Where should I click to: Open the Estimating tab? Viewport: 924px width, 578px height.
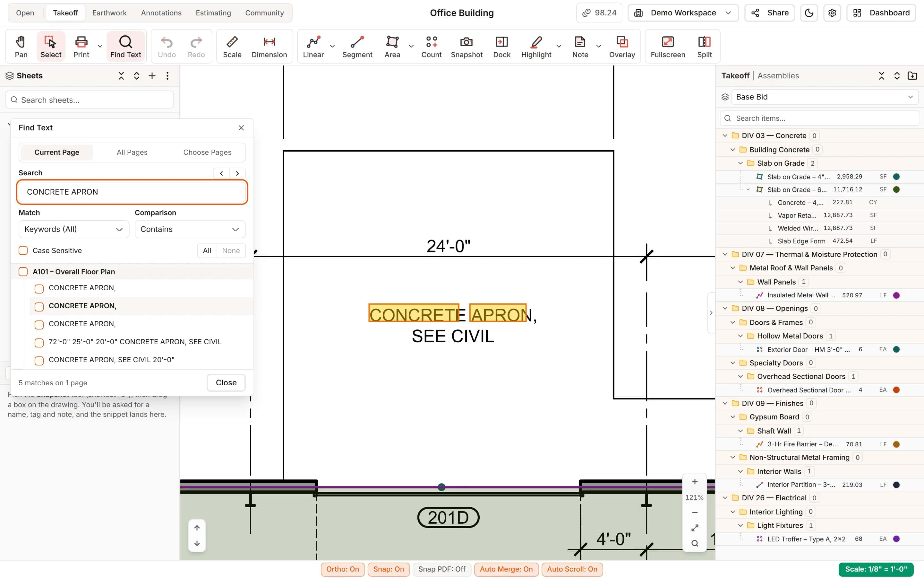(x=213, y=13)
